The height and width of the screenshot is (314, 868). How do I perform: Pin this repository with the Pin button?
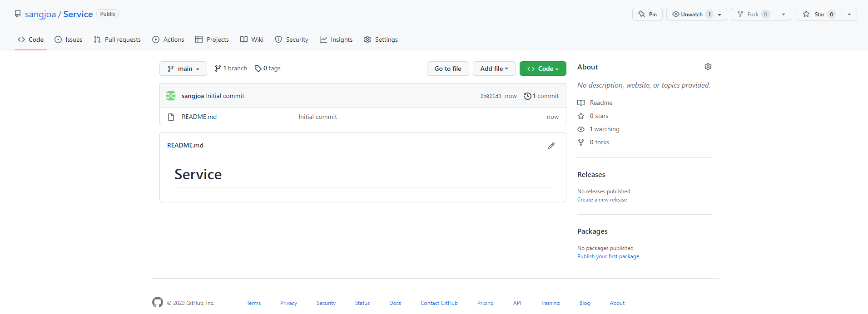point(647,14)
